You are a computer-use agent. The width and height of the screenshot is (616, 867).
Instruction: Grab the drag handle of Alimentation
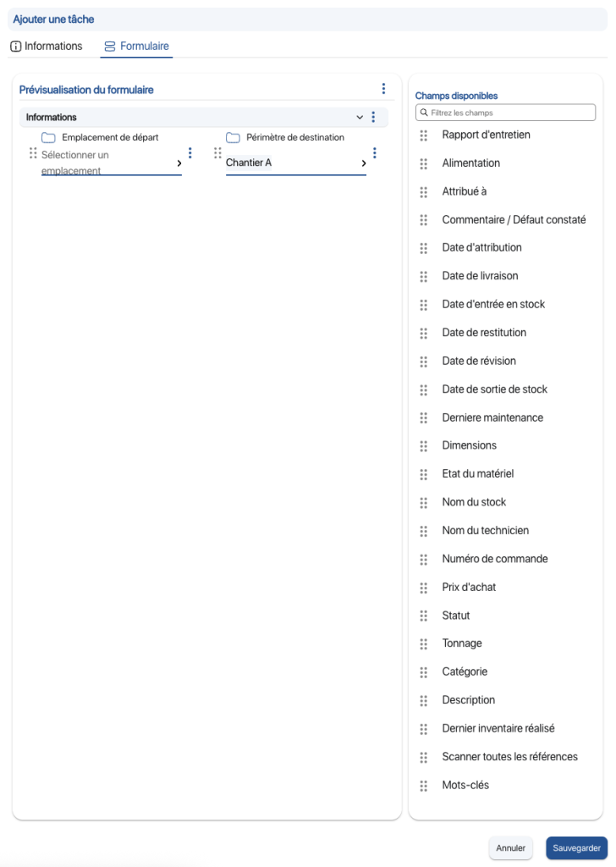tap(423, 163)
